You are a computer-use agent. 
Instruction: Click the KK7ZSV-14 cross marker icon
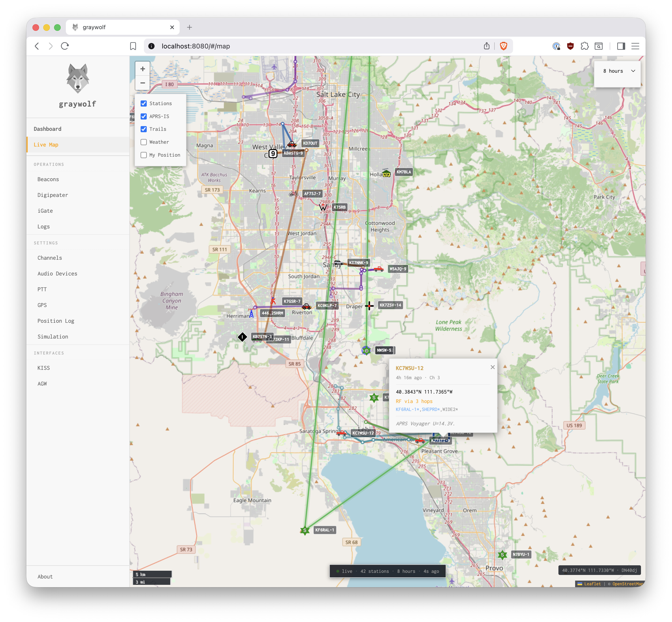click(x=369, y=306)
